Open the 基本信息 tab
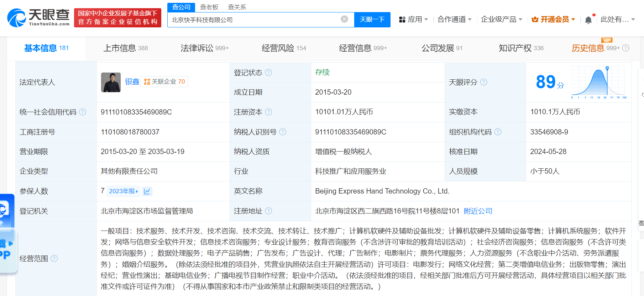Viewport: 644px width, 296px height. point(47,48)
